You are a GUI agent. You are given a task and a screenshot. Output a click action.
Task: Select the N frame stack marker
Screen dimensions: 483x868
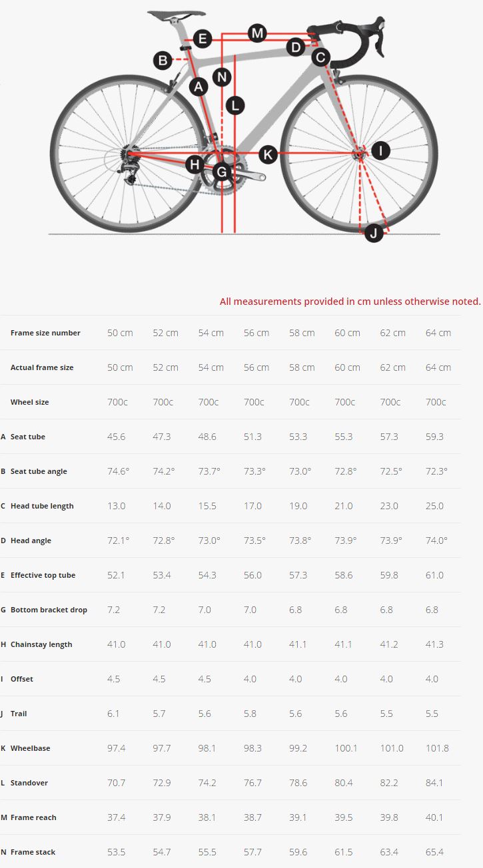(222, 77)
